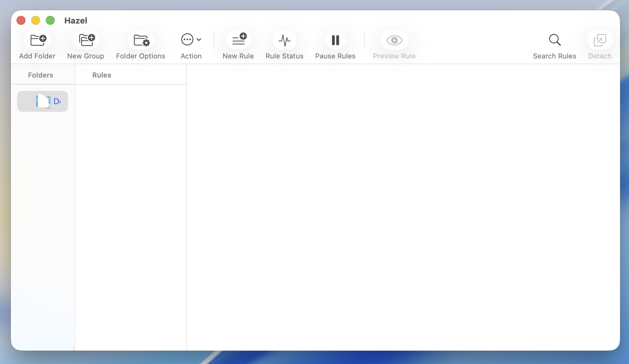
Task: Toggle Pause Rules button
Action: click(x=335, y=40)
